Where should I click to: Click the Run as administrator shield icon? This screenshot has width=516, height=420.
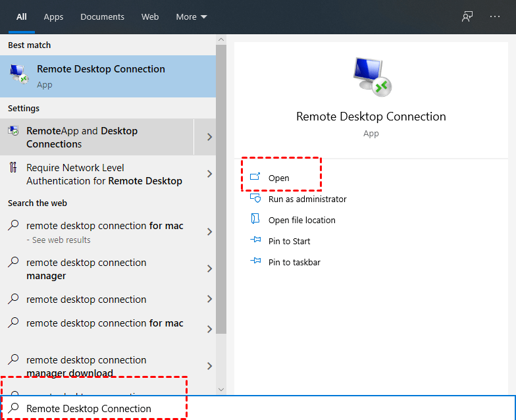point(255,197)
